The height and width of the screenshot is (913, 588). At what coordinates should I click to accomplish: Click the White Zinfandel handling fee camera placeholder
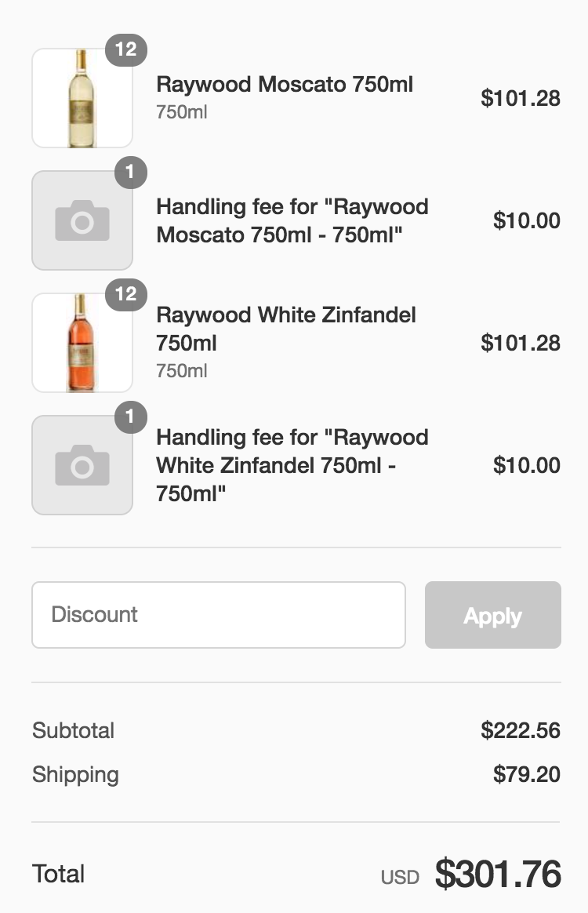[82, 465]
